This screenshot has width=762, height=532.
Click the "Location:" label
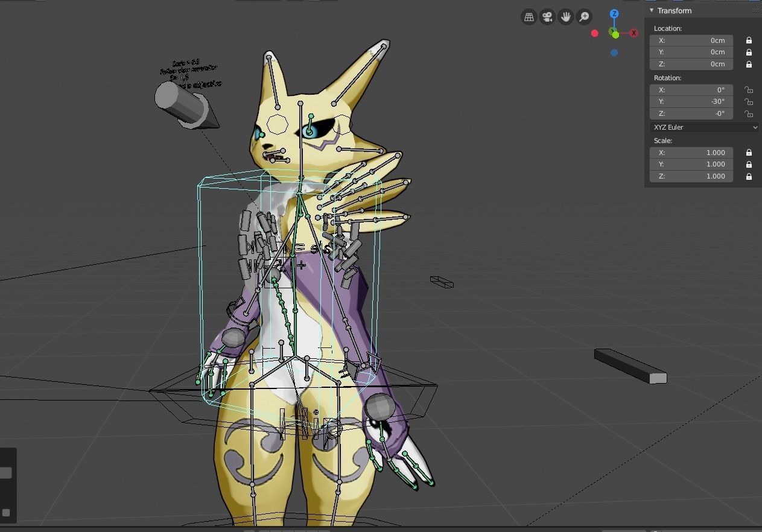pos(668,28)
